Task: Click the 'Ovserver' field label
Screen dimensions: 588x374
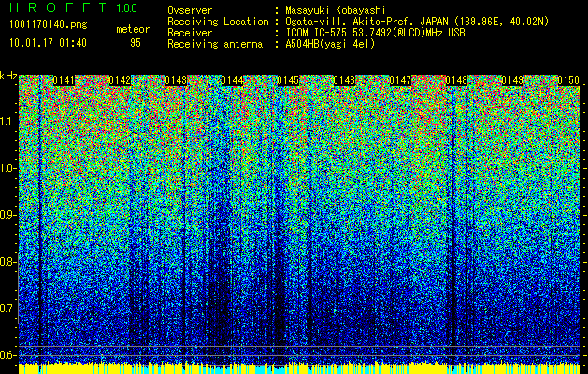Action: [190, 10]
